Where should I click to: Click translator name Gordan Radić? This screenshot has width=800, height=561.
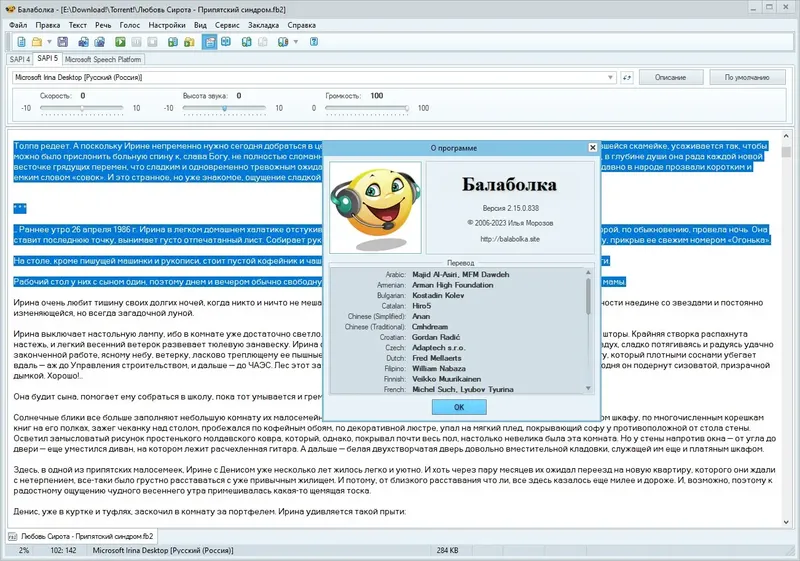pyautogui.click(x=436, y=337)
